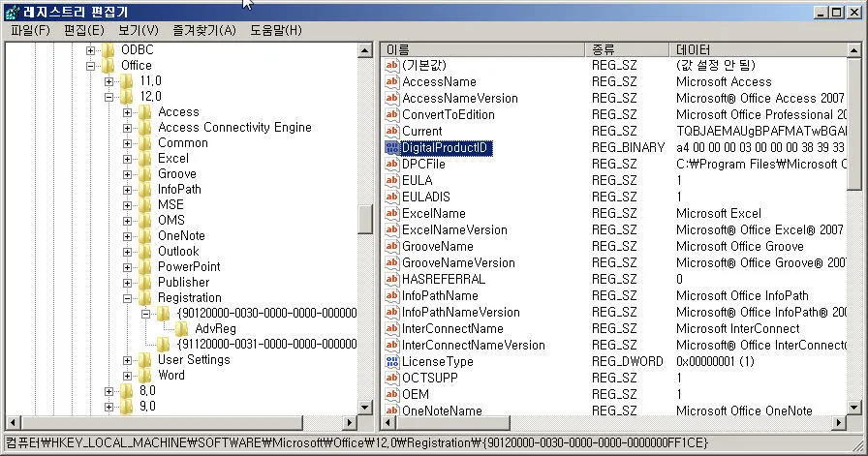The image size is (868, 456).
Task: Select the ExcelNameVersion value entry
Action: pyautogui.click(x=454, y=229)
